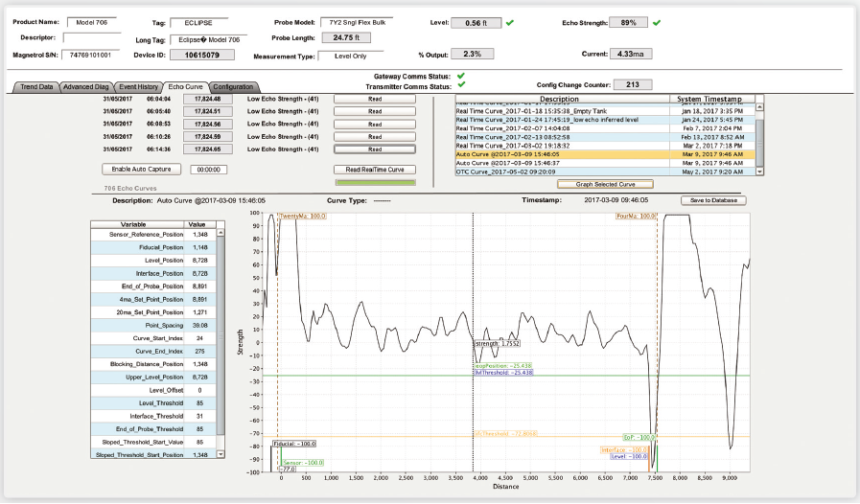
Task: Click variable table scroll-down arrow
Action: (220, 454)
